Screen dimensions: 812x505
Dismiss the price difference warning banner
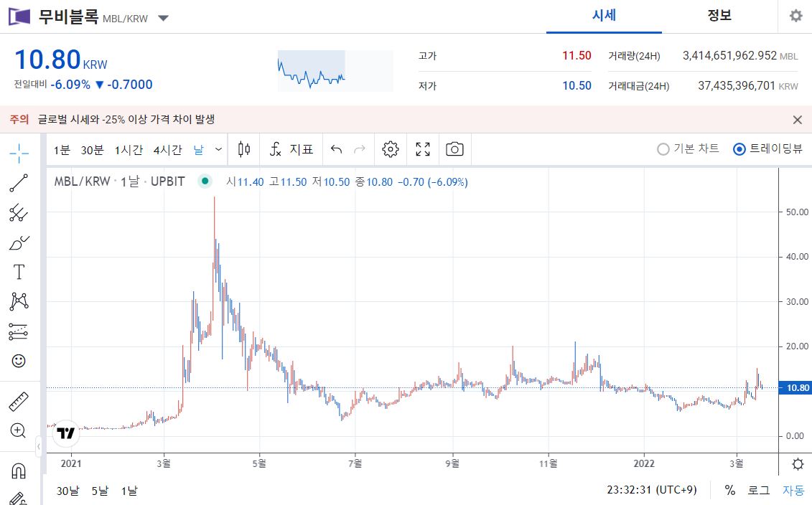[x=798, y=120]
